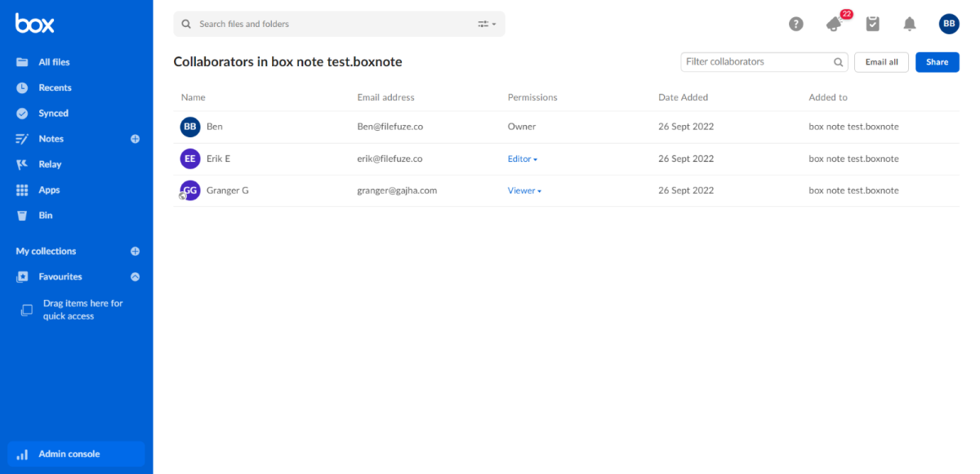This screenshot has height=474, width=980.
Task: Open the announcements megaphone icon
Action: [834, 24]
